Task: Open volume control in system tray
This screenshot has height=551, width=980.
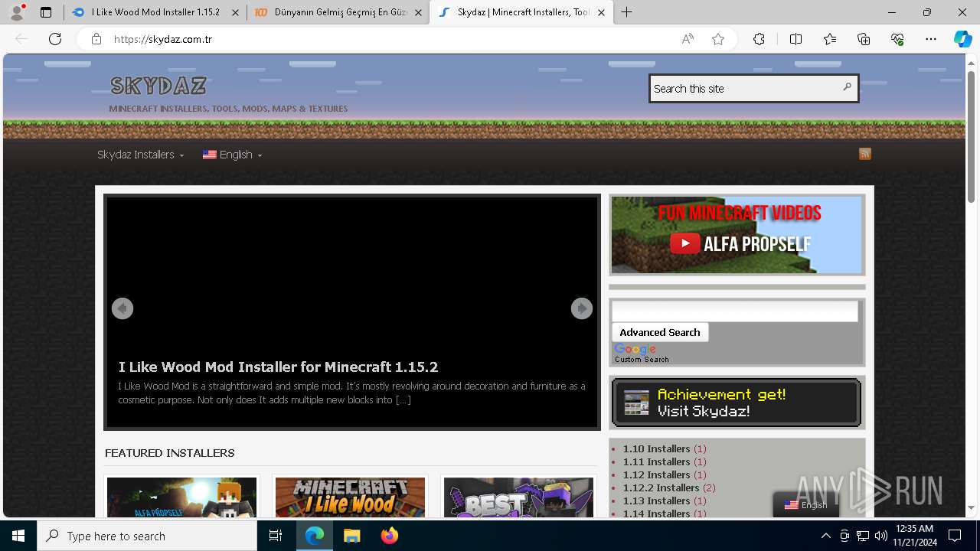Action: coord(880,536)
